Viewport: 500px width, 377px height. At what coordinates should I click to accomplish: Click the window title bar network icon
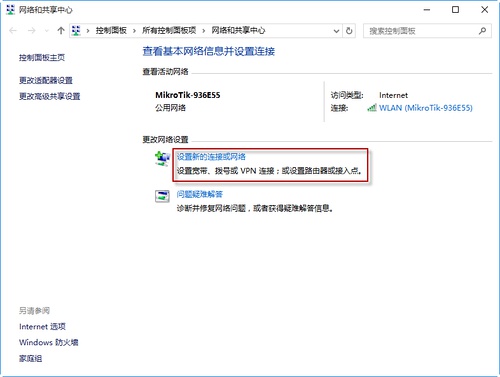point(11,10)
